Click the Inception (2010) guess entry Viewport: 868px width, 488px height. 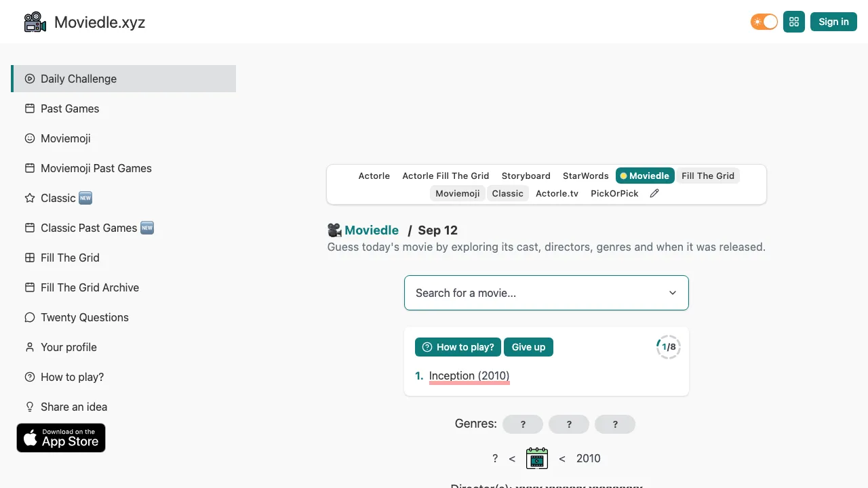[x=469, y=375]
